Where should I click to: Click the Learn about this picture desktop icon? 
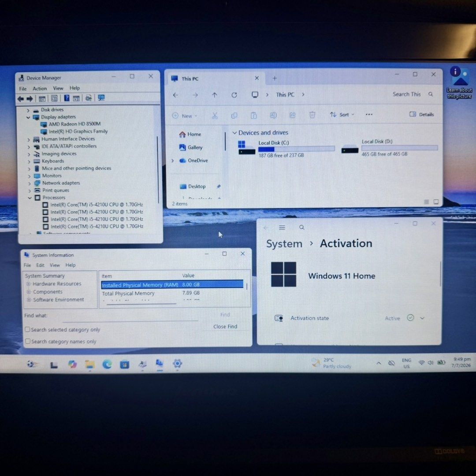460,82
